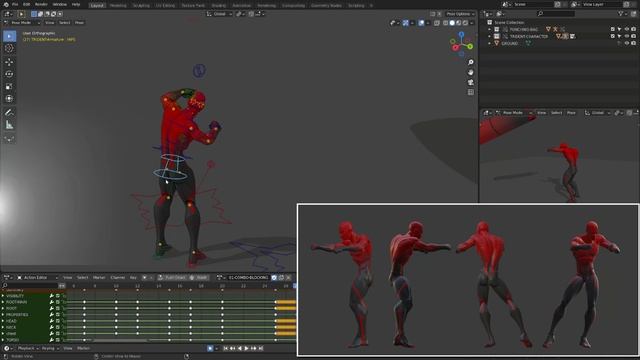Open the Global transform orientation dropdown
Image resolution: width=640 pixels, height=360 pixels.
click(x=219, y=14)
